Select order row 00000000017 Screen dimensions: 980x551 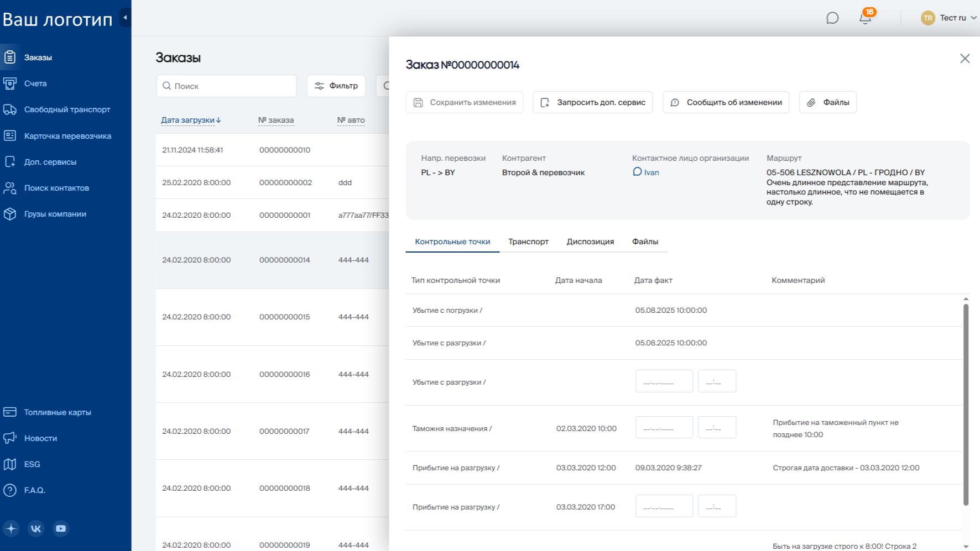272,431
